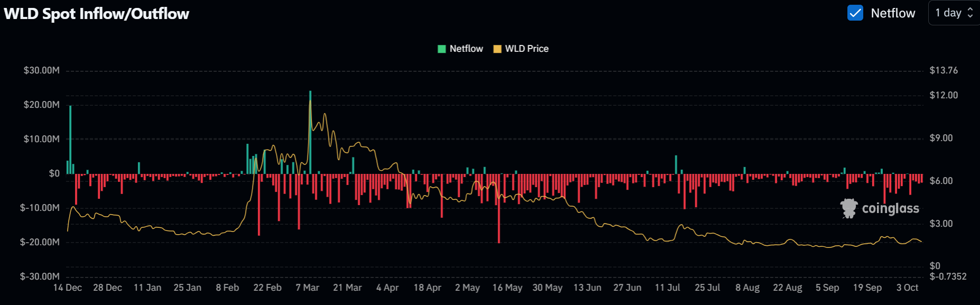Uncheck the Netflow checkbox
The width and height of the screenshot is (980, 305).
tap(855, 13)
